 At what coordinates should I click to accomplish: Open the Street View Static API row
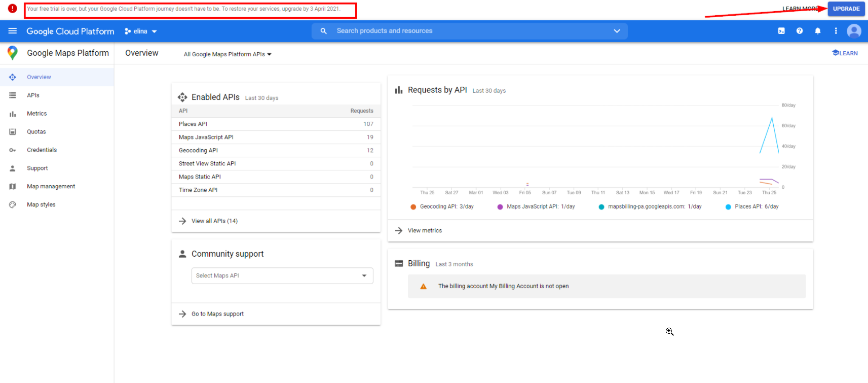pyautogui.click(x=276, y=164)
